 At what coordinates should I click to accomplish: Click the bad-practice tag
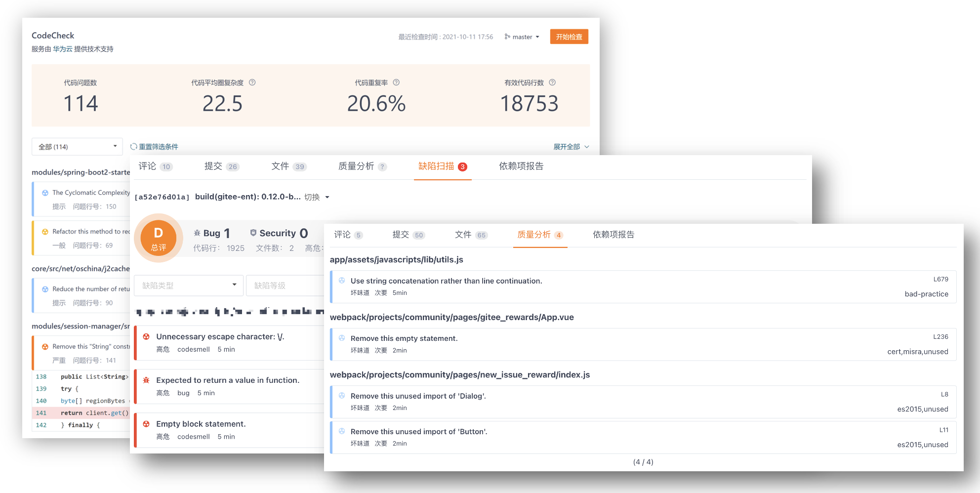[927, 294]
